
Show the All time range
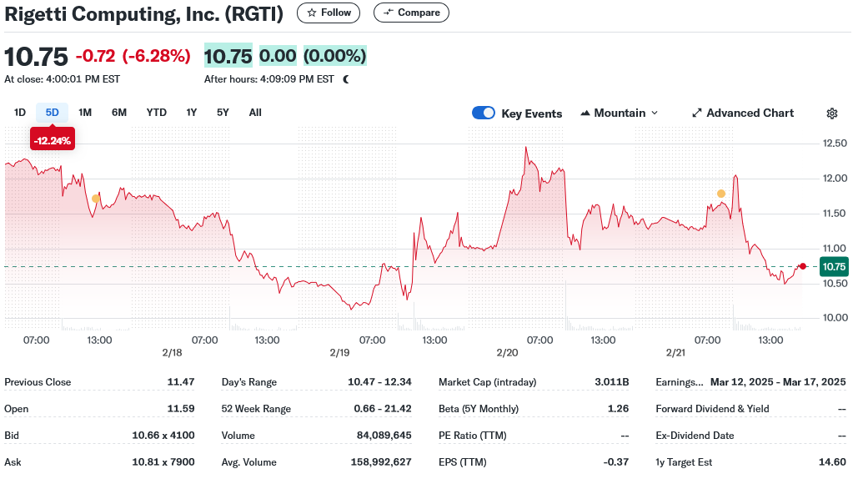[x=255, y=113]
